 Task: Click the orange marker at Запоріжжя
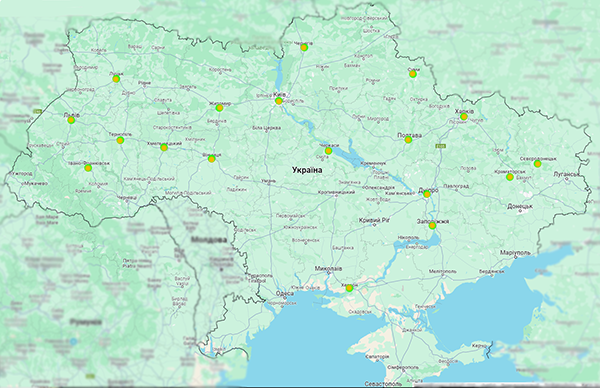click(432, 225)
